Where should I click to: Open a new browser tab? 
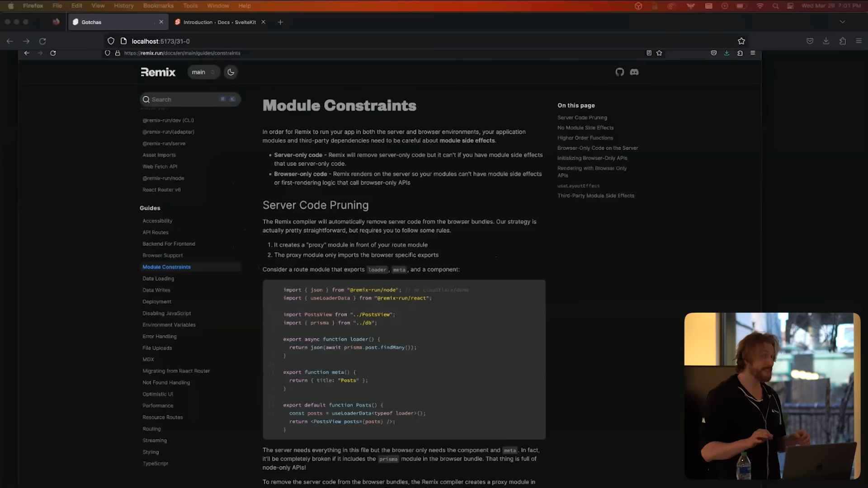[x=280, y=22]
